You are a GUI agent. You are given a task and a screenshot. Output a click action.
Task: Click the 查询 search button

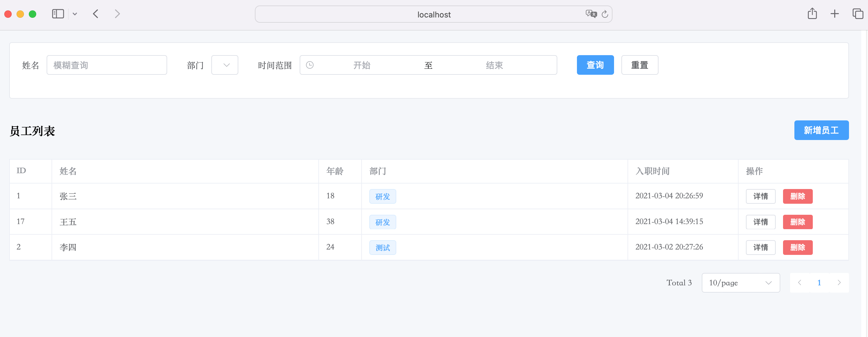(x=595, y=65)
